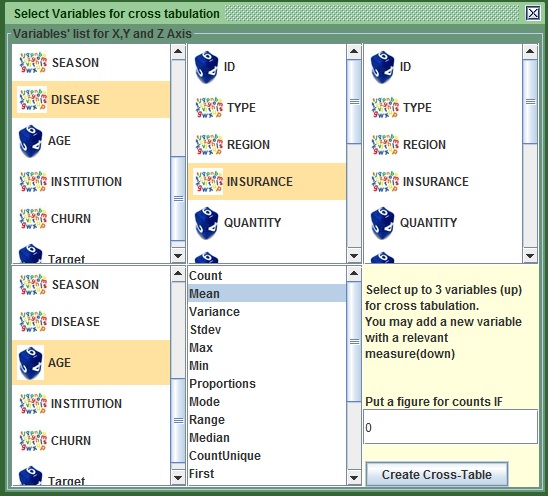Click up arrow of the measures list scrollbar

tap(354, 273)
